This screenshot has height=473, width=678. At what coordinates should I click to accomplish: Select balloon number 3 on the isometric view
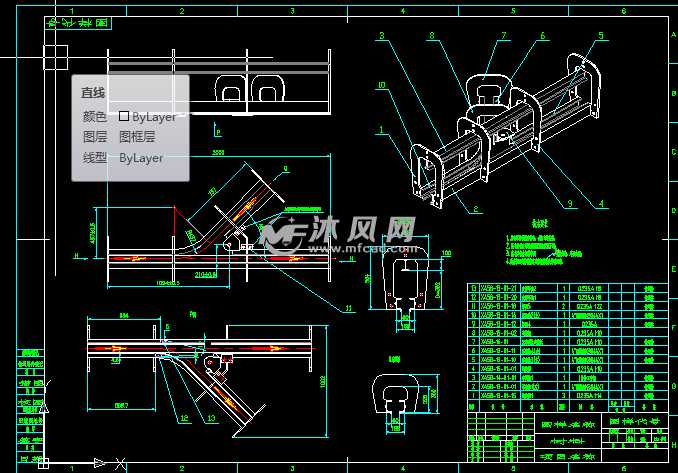click(382, 35)
